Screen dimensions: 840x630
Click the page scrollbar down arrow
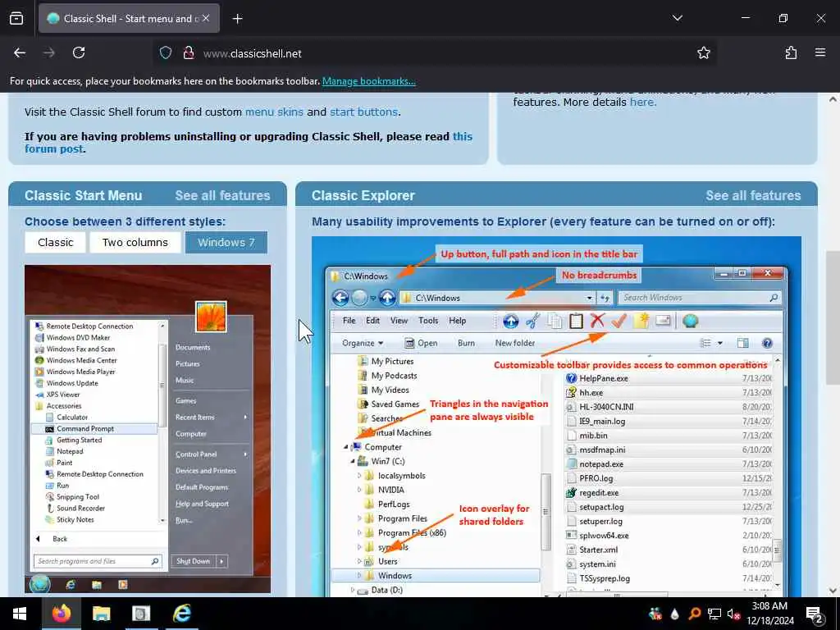[833, 591]
